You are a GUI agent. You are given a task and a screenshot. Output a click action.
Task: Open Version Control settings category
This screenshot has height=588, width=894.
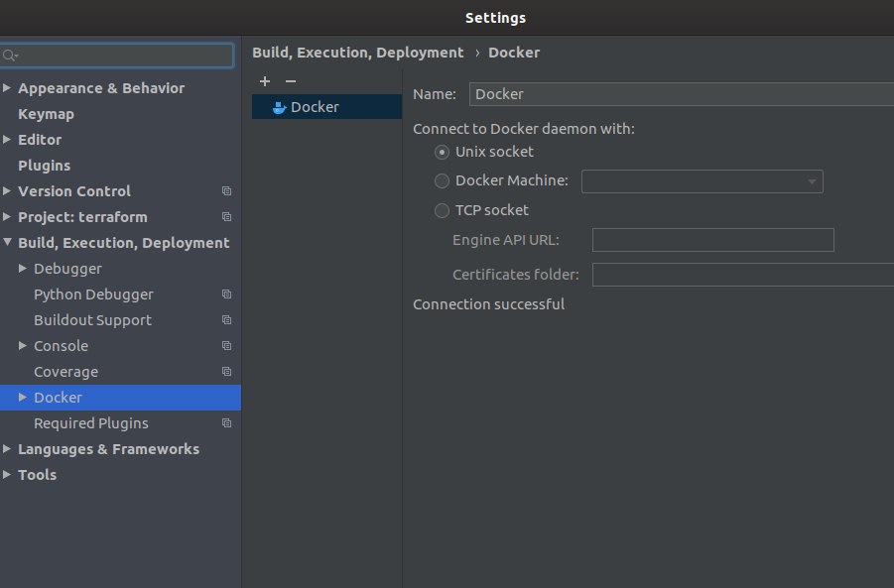74,190
